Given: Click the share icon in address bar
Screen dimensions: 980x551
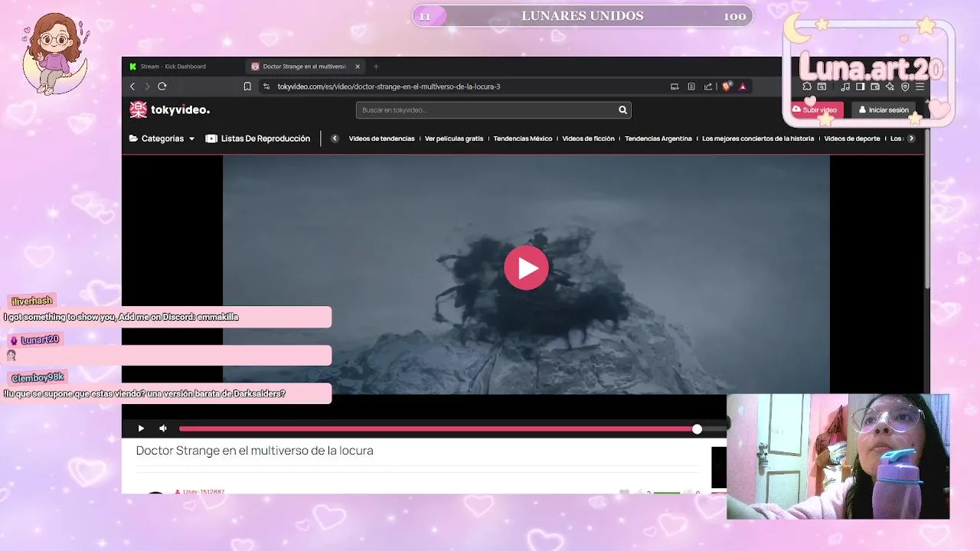Looking at the screenshot, I should [708, 86].
